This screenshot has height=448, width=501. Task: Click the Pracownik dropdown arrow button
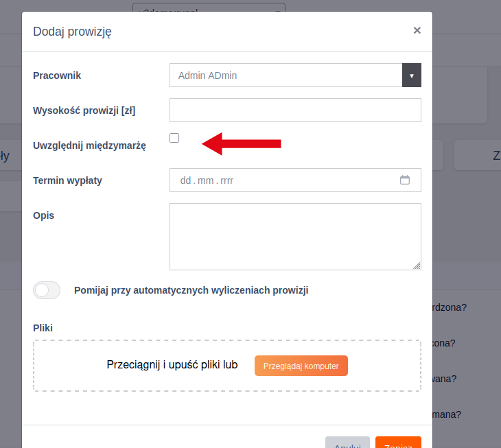(411, 75)
